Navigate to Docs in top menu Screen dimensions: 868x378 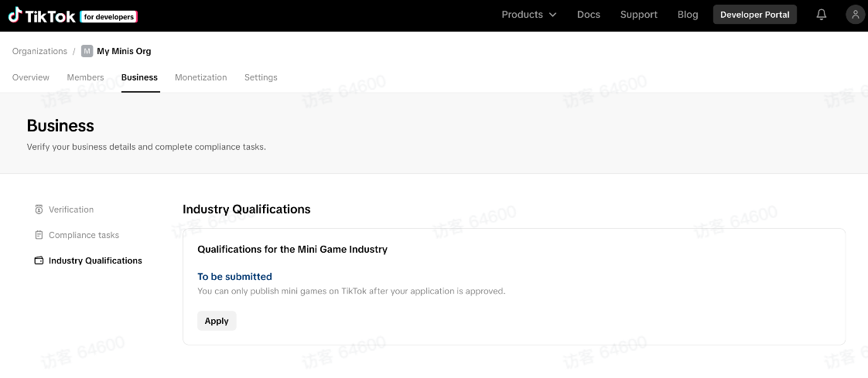coord(589,15)
